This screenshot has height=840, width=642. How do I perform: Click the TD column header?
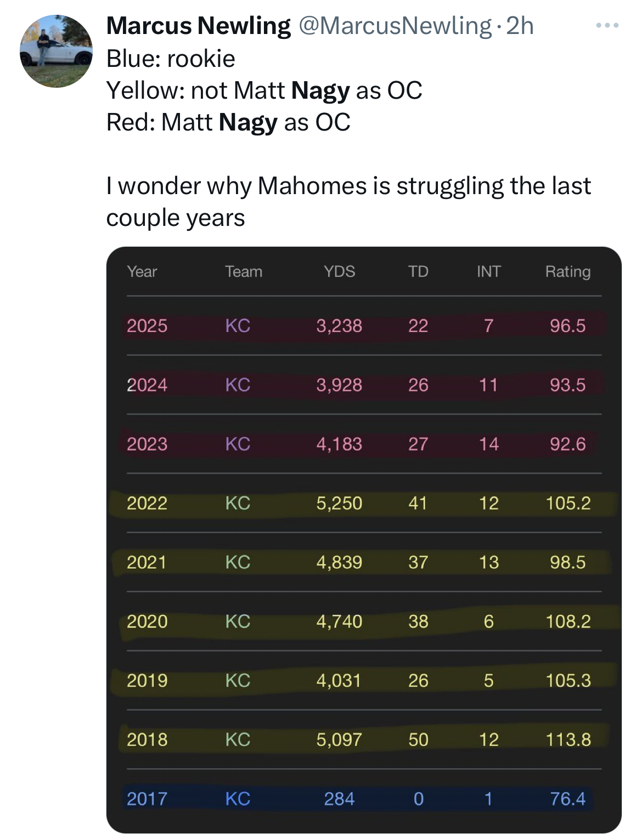[x=418, y=271]
